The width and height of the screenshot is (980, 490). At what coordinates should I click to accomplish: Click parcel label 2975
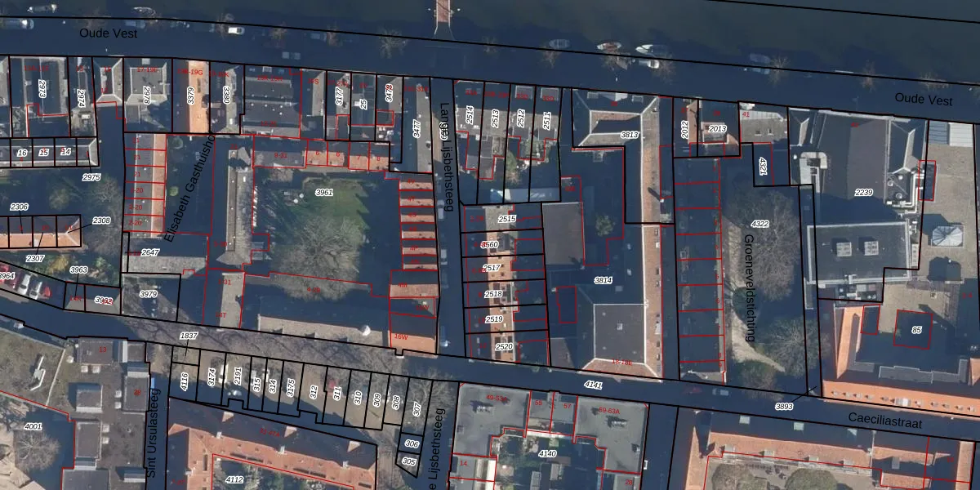click(x=91, y=177)
